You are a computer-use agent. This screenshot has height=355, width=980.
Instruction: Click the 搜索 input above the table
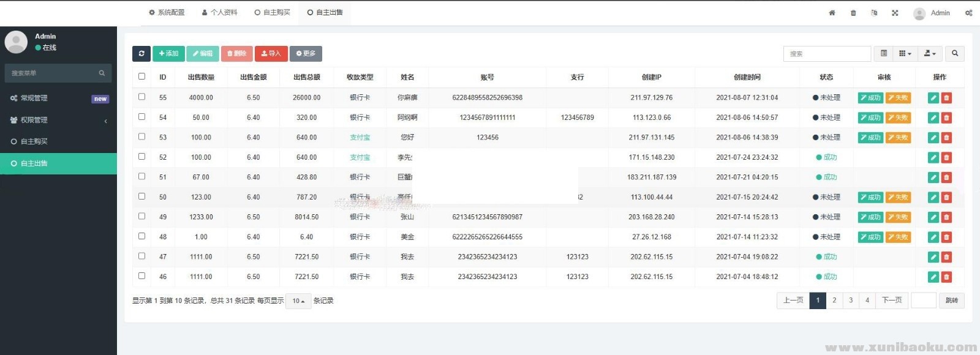click(827, 54)
